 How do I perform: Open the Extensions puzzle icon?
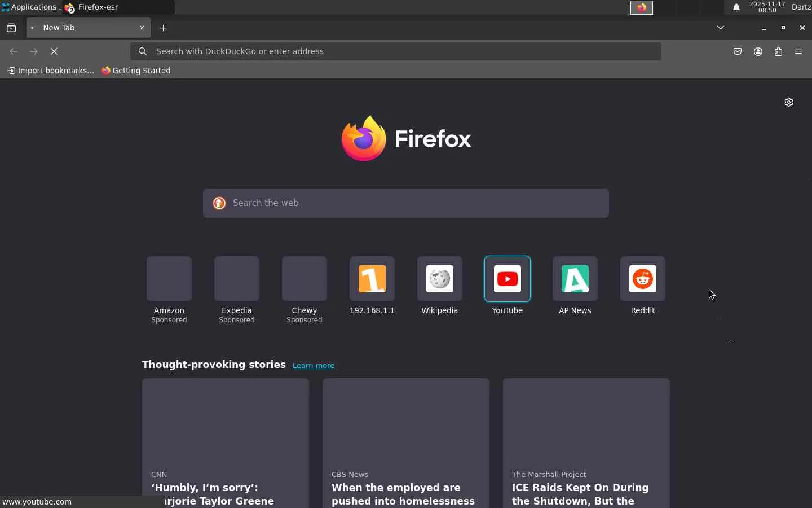click(779, 51)
